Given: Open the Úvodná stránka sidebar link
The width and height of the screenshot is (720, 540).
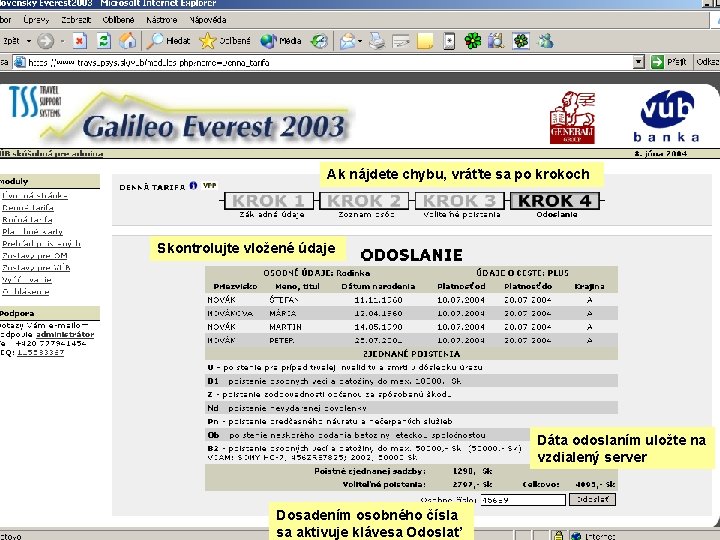Looking at the screenshot, I should (x=35, y=196).
